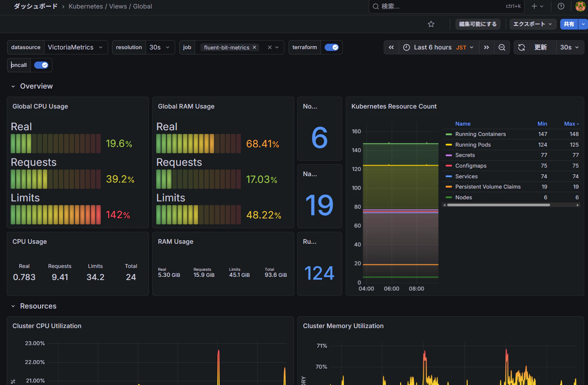Open the 30s refresh interval dropdown
This screenshot has width=588, height=385.
tap(570, 47)
